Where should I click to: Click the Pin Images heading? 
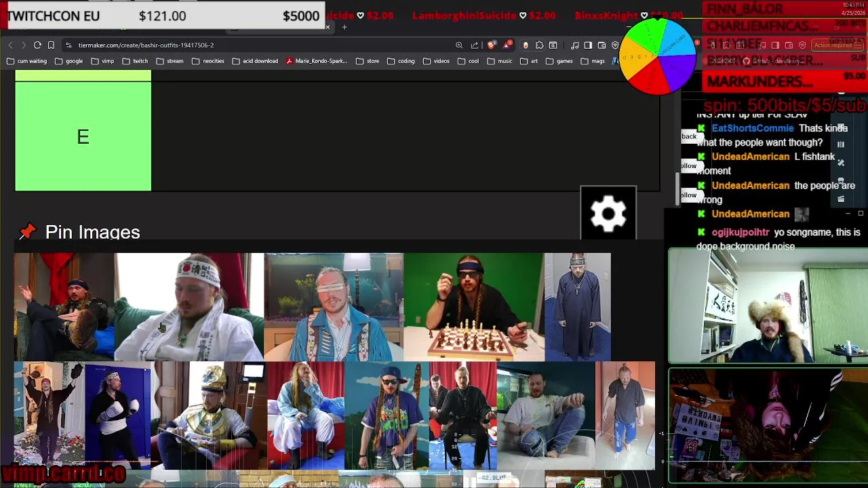pyautogui.click(x=92, y=232)
